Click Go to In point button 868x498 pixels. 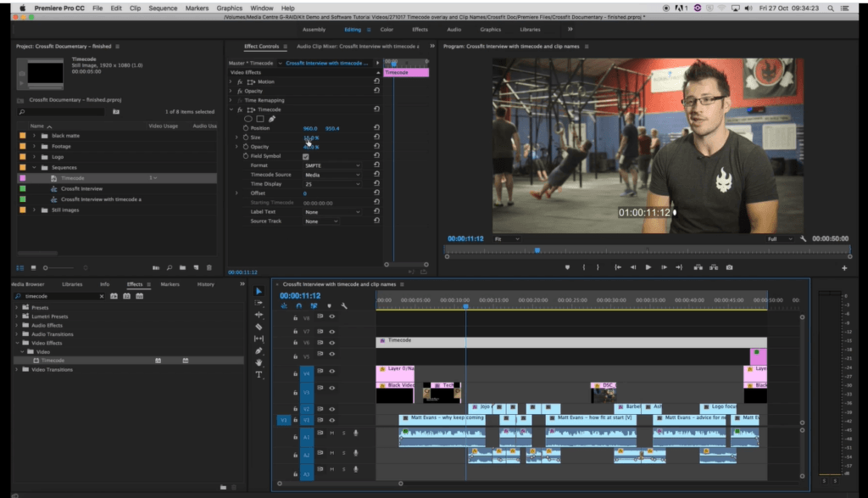618,267
